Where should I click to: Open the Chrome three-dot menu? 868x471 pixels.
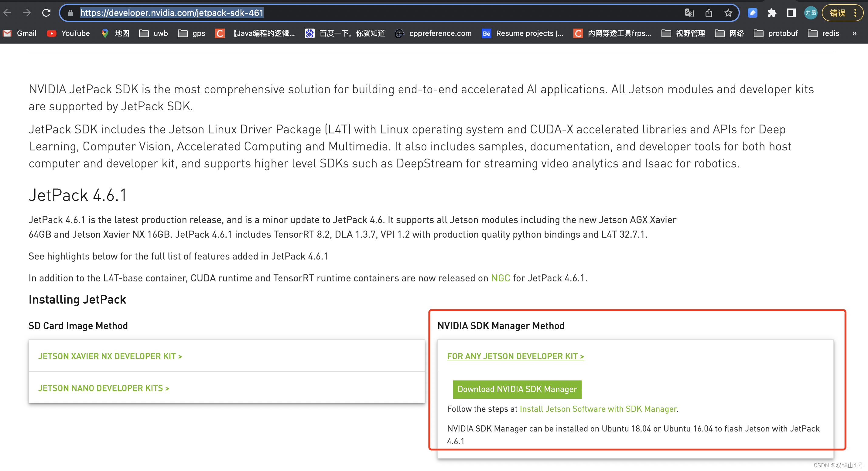(855, 13)
